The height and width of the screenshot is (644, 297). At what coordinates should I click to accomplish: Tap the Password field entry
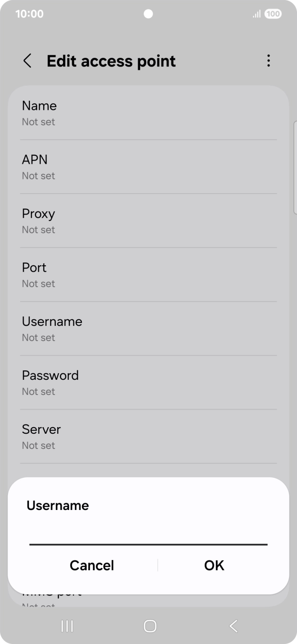pos(148,382)
